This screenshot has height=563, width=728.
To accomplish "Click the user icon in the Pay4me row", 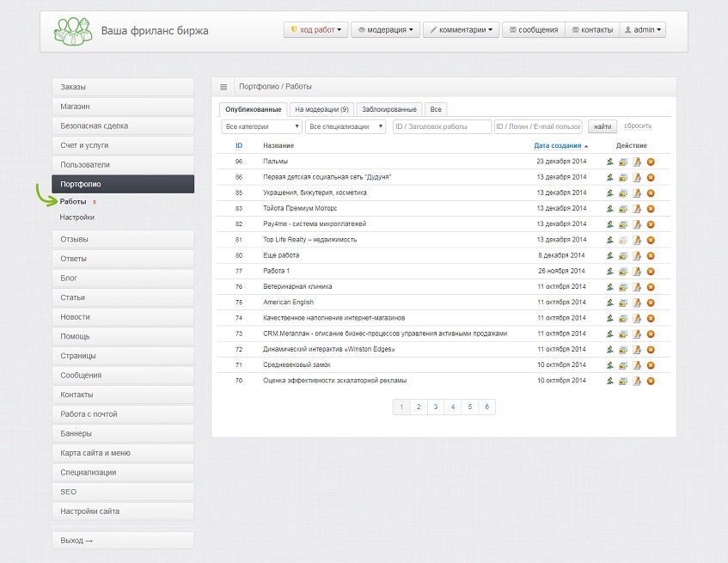I will tap(609, 224).
